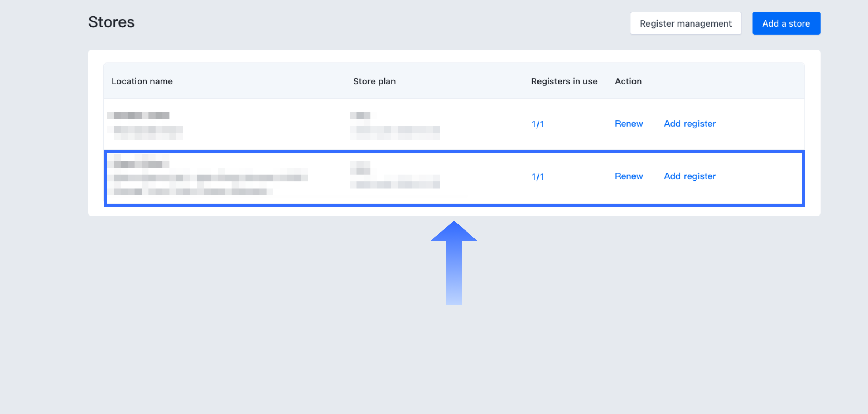This screenshot has height=414, width=868.
Task: Open 1/1 registers link in first row
Action: tap(537, 124)
